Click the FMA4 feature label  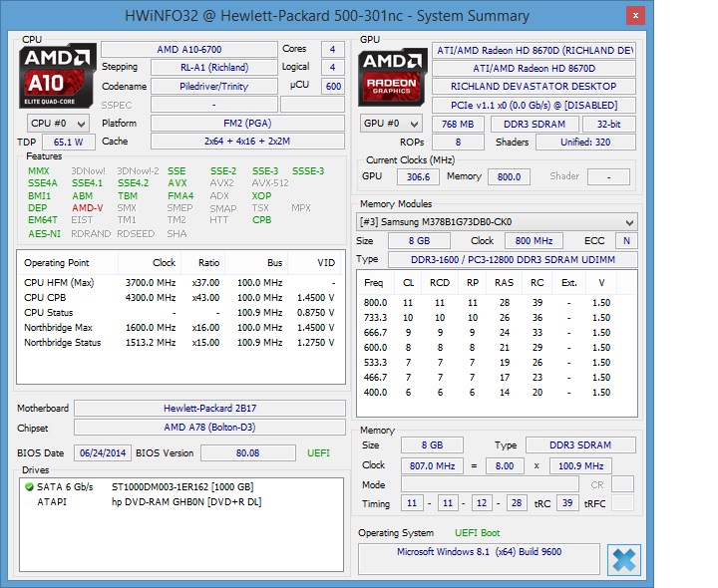pos(180,196)
